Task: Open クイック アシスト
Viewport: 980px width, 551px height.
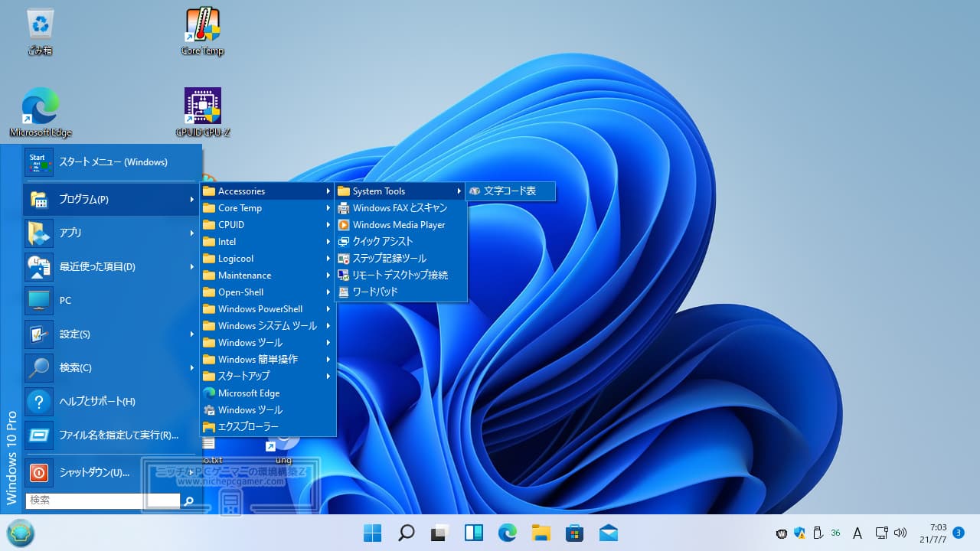Action: pyautogui.click(x=400, y=241)
